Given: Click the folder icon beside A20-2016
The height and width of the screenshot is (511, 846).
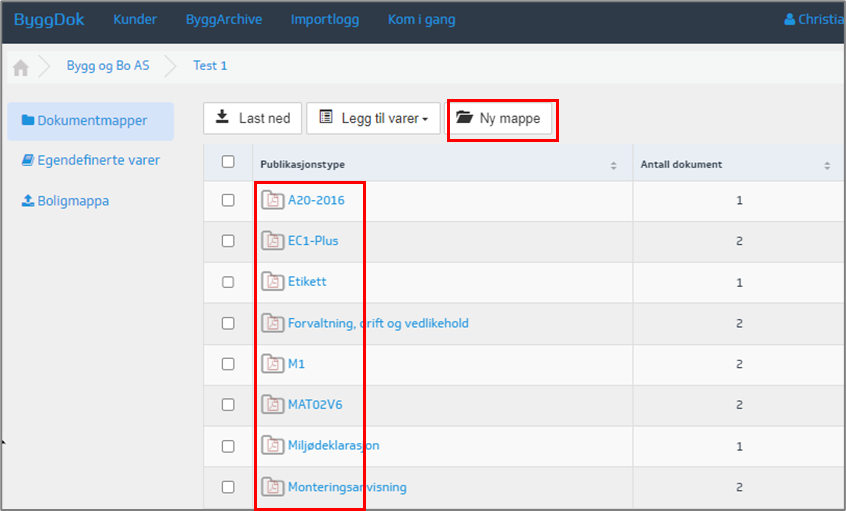Looking at the screenshot, I should (272, 200).
